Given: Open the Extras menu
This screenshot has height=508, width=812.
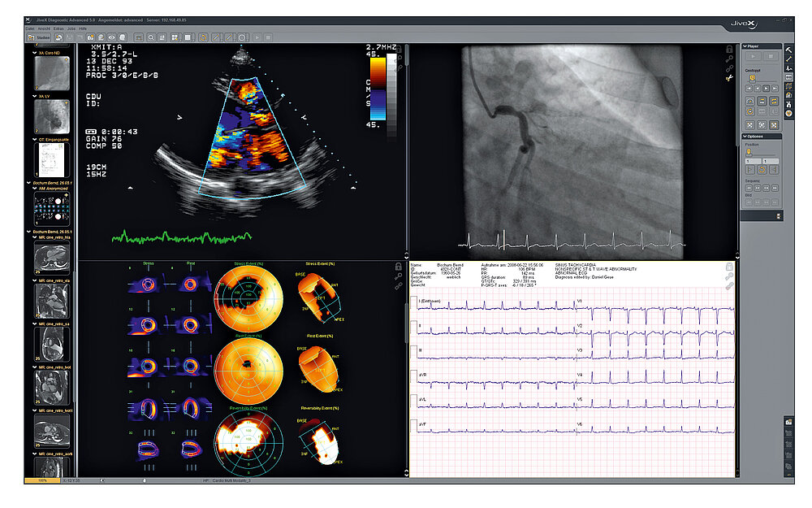Looking at the screenshot, I should [x=59, y=28].
